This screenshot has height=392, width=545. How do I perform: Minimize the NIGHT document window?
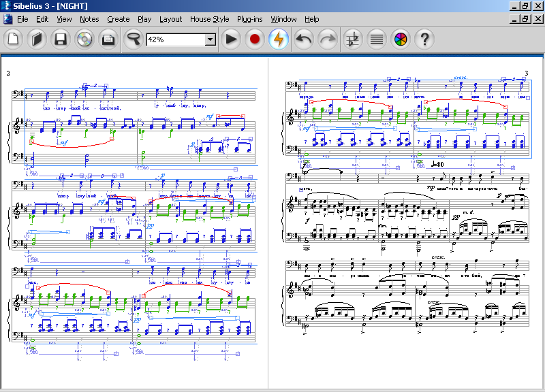515,19
